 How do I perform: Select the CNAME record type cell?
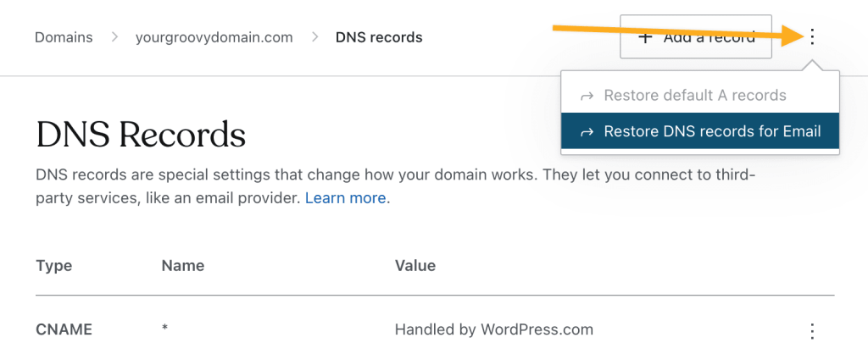tap(64, 330)
